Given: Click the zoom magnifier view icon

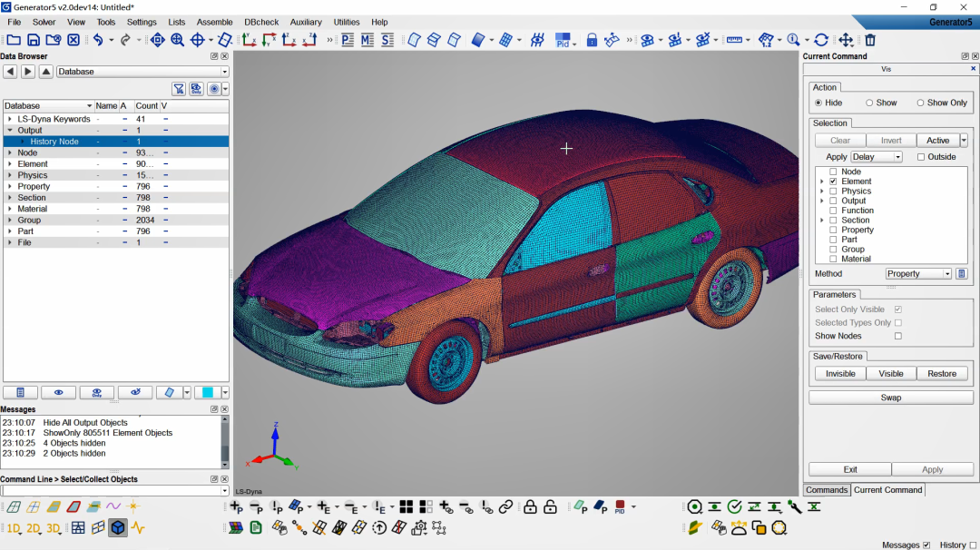Looking at the screenshot, I should [x=177, y=40].
